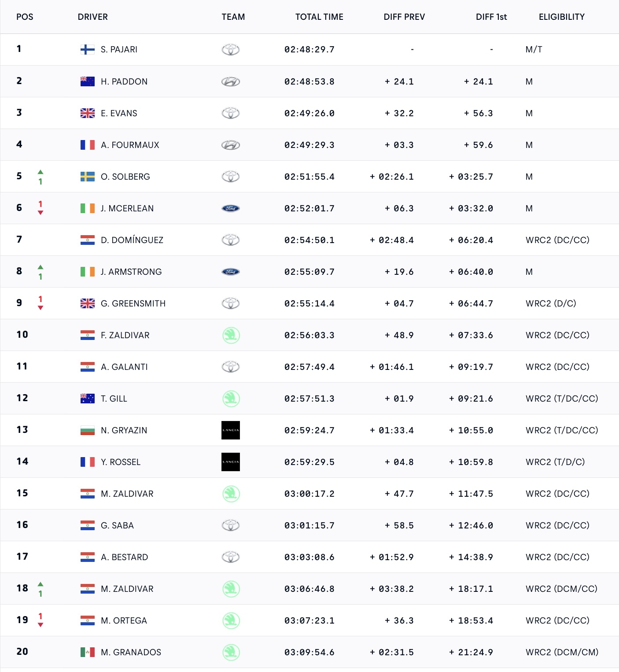
Task: Click the Hyundai logo in H. Paddon's row
Action: tap(231, 81)
